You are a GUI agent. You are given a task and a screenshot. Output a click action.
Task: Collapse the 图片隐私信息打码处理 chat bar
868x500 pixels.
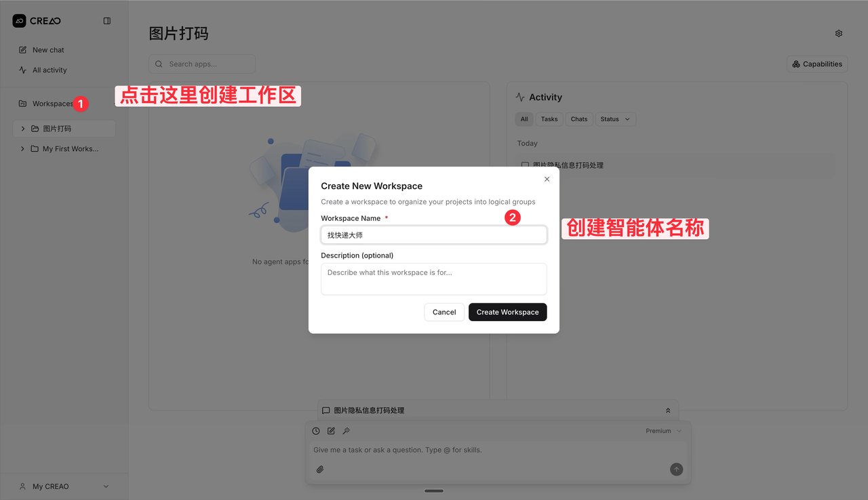668,411
